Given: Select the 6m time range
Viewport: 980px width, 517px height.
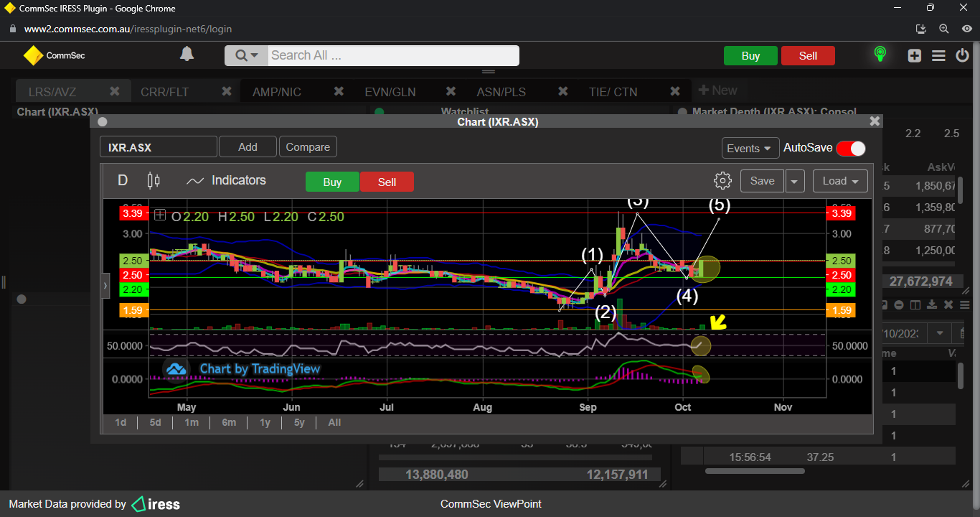Looking at the screenshot, I should [x=229, y=422].
